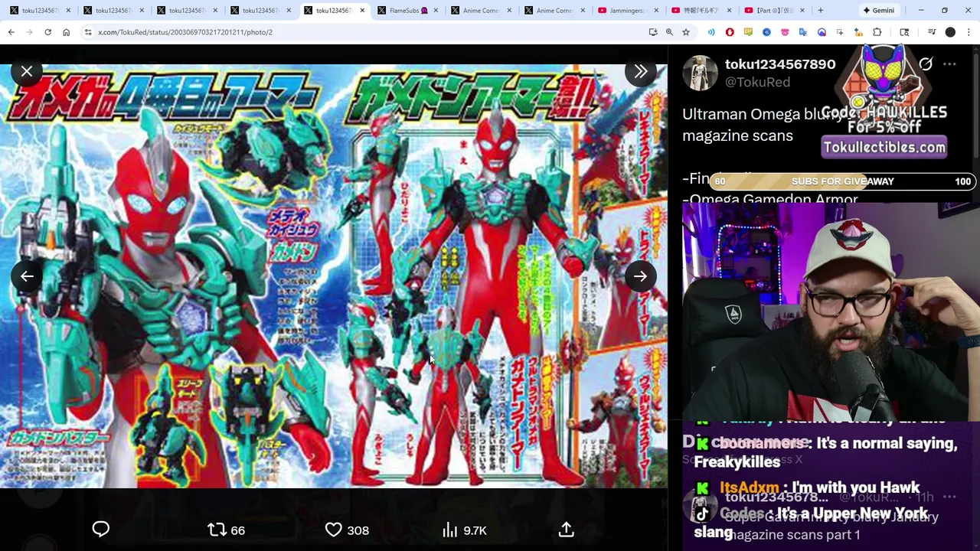The height and width of the screenshot is (551, 980).
Task: Open toku1234567890 profile name link
Action: [780, 64]
